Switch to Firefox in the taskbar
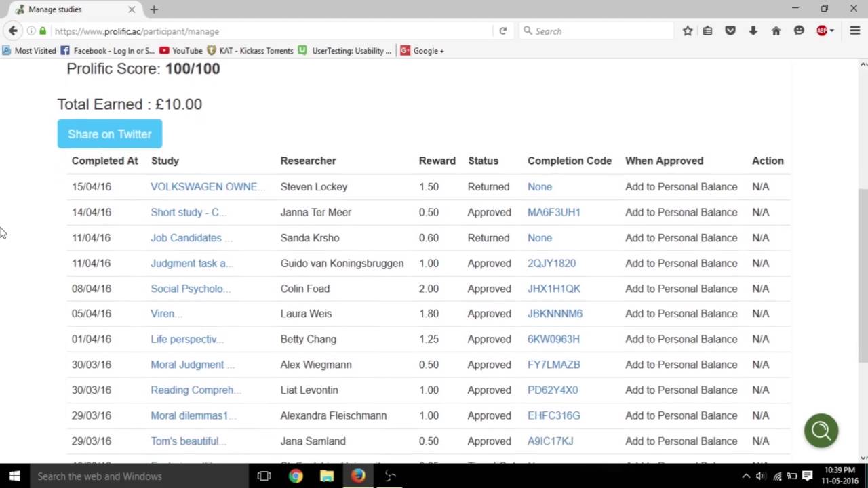The width and height of the screenshot is (868, 488). tap(358, 476)
